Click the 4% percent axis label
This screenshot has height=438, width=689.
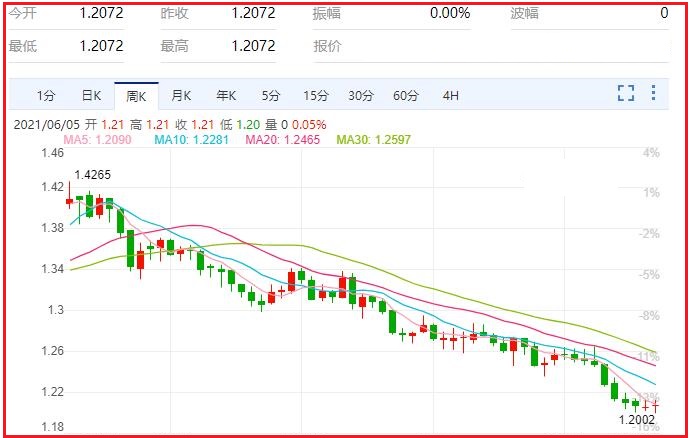tap(651, 153)
